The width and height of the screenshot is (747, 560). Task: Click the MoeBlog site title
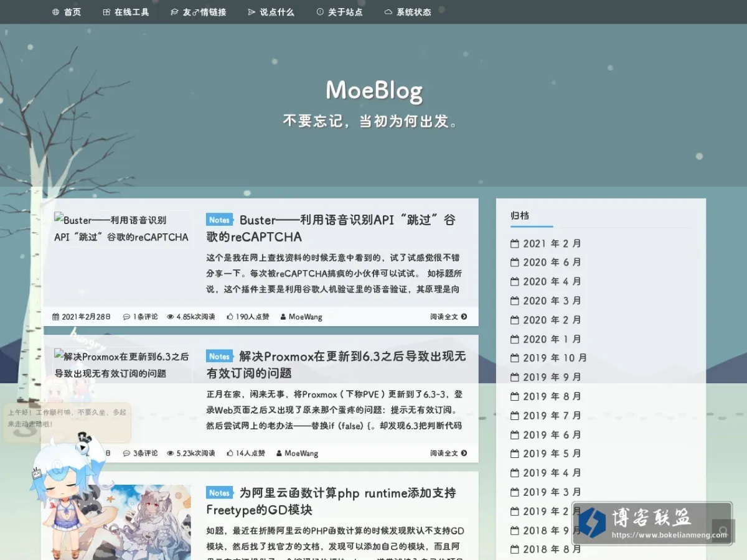pos(374,91)
